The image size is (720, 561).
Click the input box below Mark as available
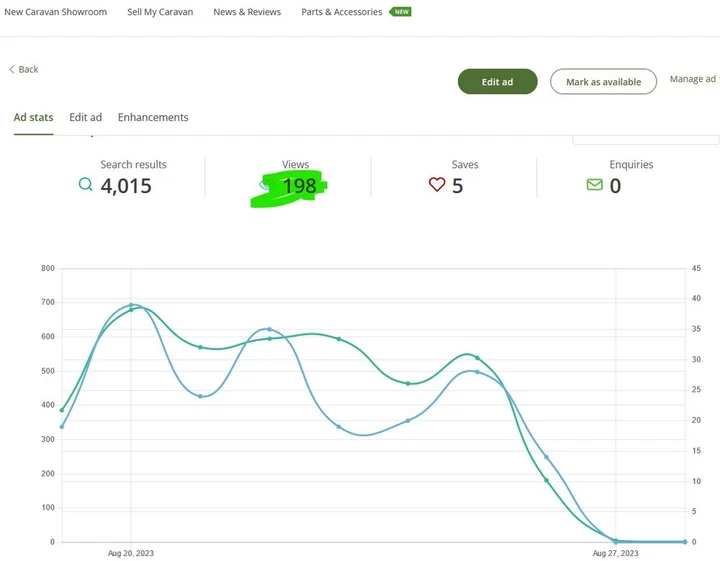[645, 140]
